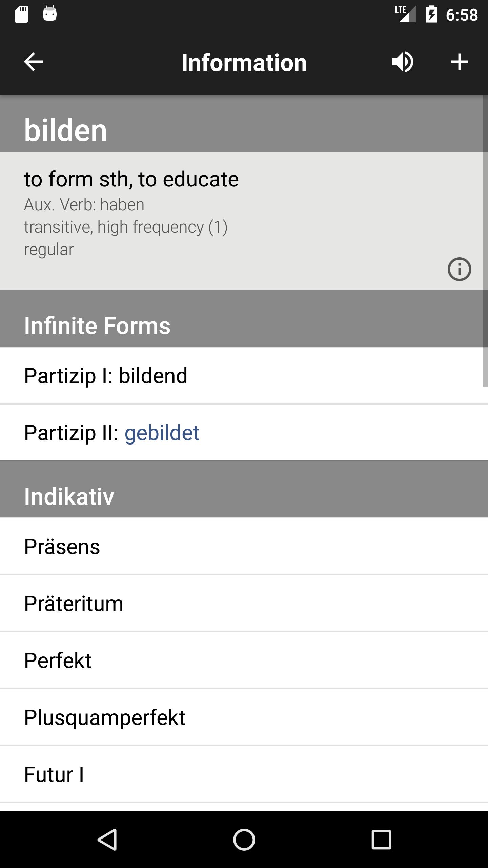Tap the Indikativ section header
This screenshot has height=868, width=488.
244,489
